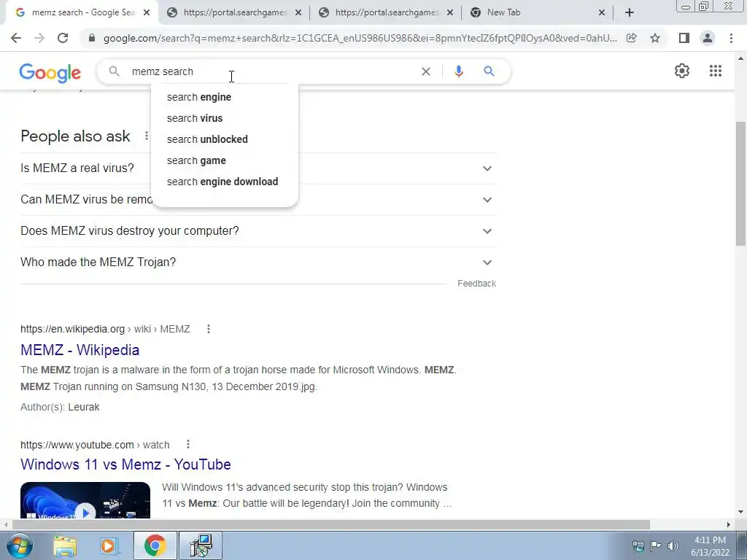747x560 pixels.
Task: Play the Windows 11 vs Memz video thumbnail
Action: pyautogui.click(x=85, y=500)
